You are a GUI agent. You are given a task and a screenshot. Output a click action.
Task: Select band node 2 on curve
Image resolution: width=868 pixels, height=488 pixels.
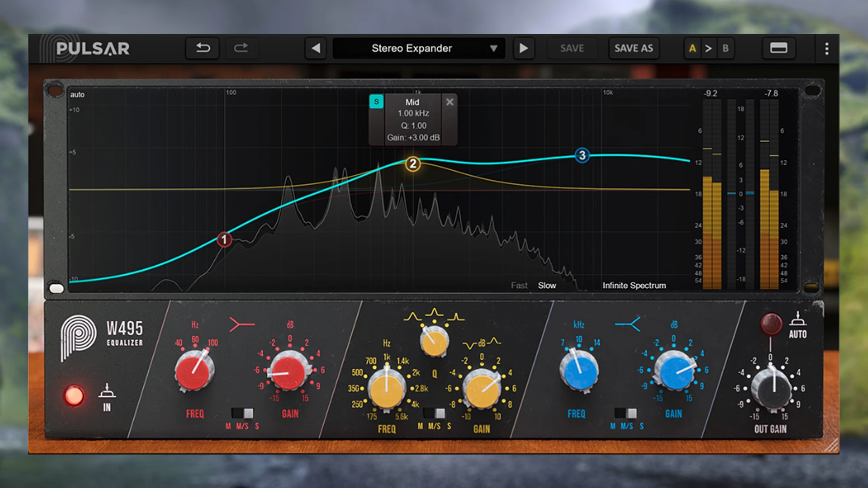tap(412, 164)
